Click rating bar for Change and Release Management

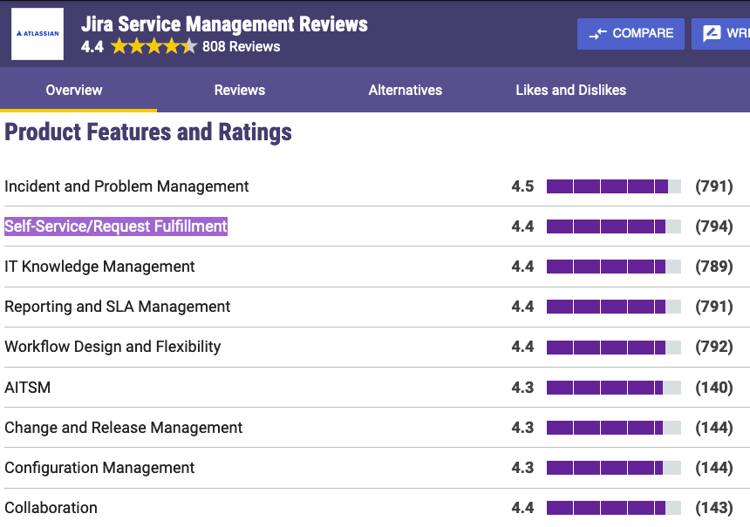pyautogui.click(x=614, y=428)
